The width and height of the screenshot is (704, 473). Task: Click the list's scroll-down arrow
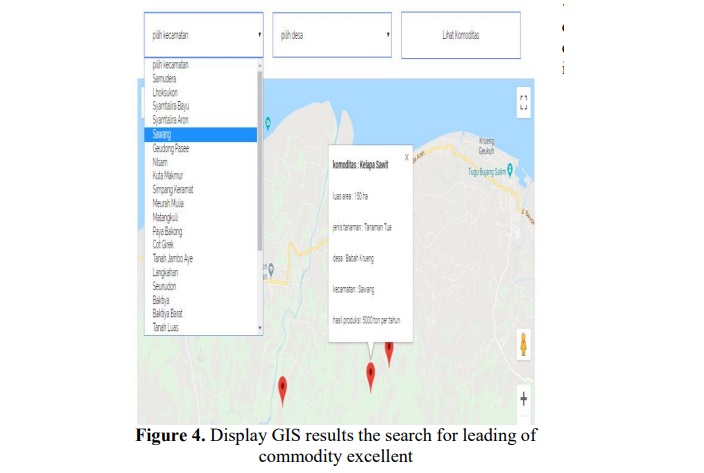click(260, 328)
